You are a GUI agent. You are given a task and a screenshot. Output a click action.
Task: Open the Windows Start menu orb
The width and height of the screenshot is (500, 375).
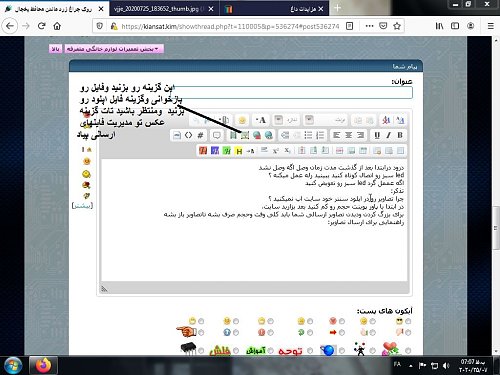pos(13,365)
